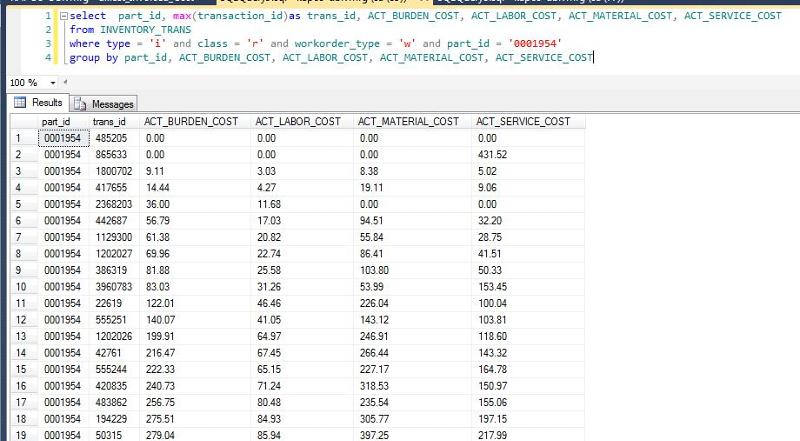Select row 10 header in results grid

point(24,287)
